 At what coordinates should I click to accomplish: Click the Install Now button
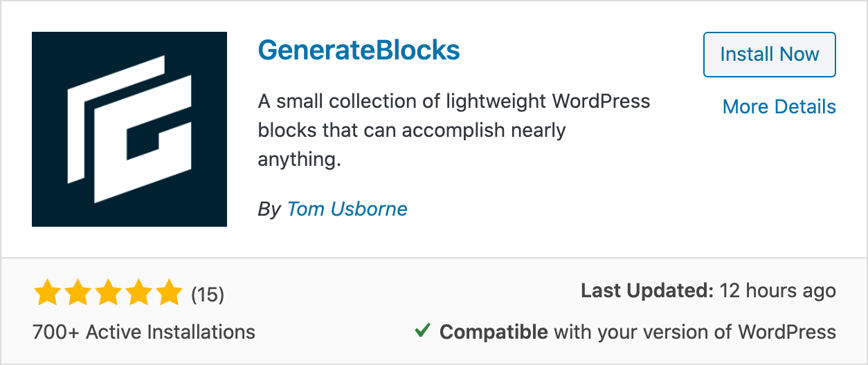770,54
